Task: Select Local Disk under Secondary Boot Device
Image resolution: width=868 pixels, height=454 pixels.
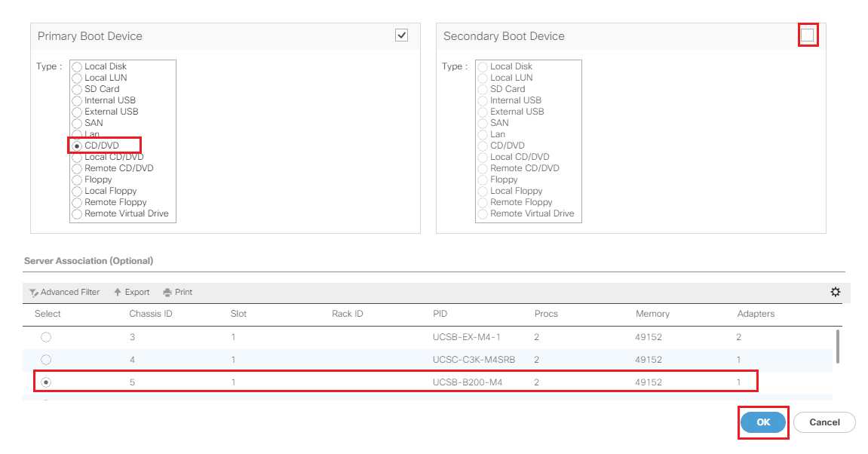Action: coord(483,67)
